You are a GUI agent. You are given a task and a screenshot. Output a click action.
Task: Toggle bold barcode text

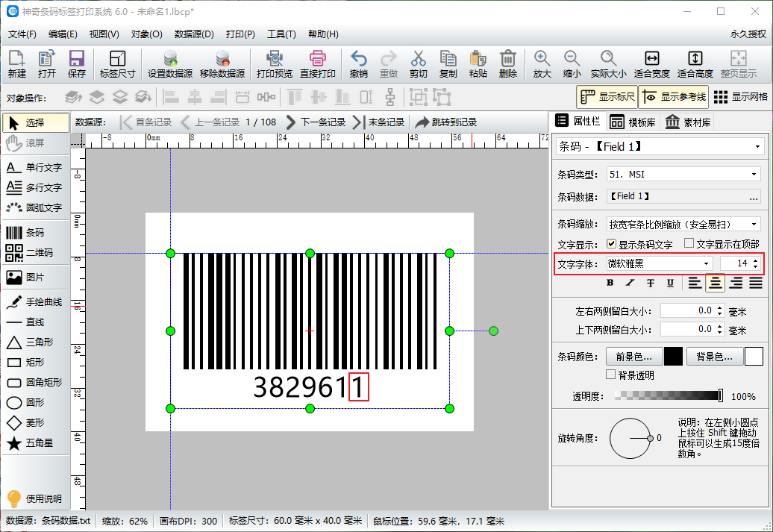tap(610, 283)
